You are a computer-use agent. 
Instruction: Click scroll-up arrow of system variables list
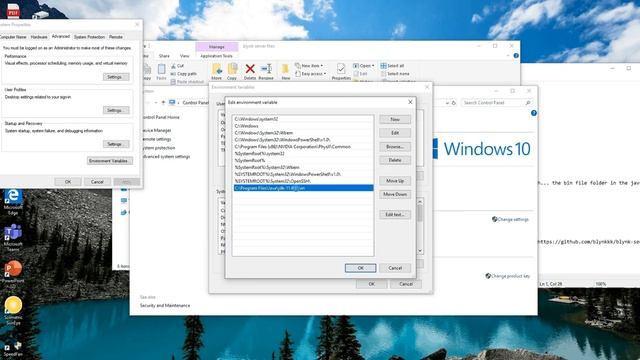coord(420,202)
